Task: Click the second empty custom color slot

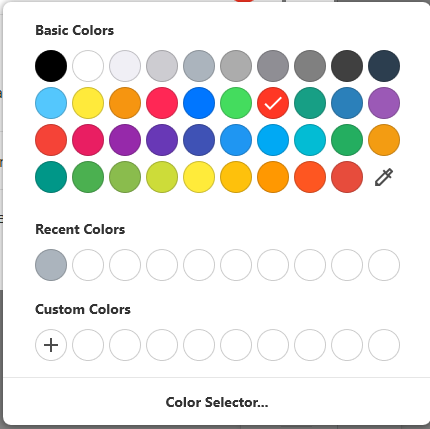Action: click(125, 345)
